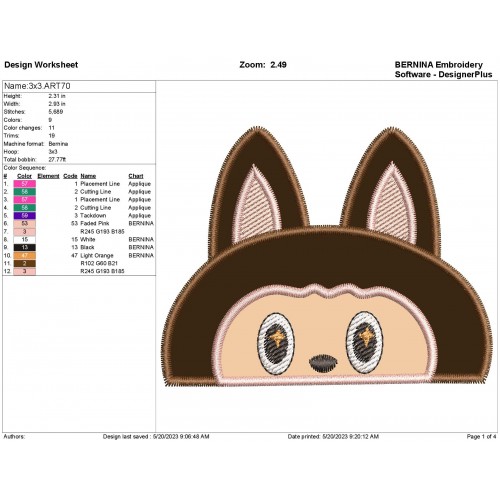Click the Light Orange swatch 47

tap(24, 256)
